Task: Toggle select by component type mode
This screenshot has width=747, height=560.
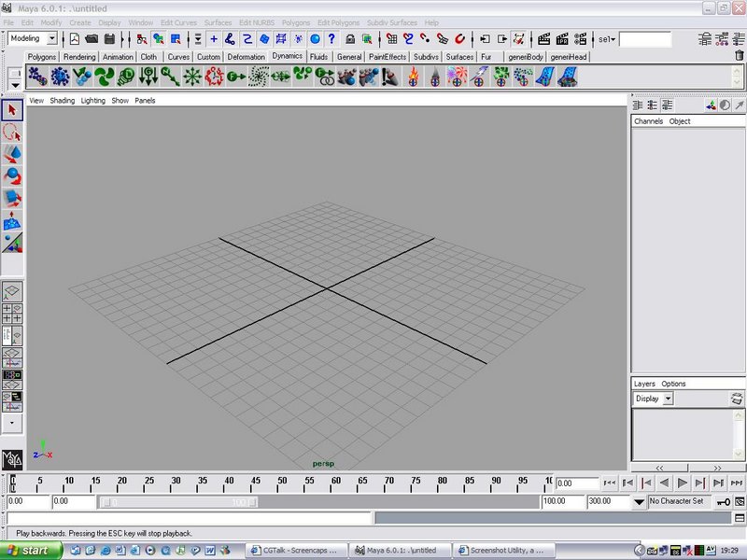Action: point(175,39)
